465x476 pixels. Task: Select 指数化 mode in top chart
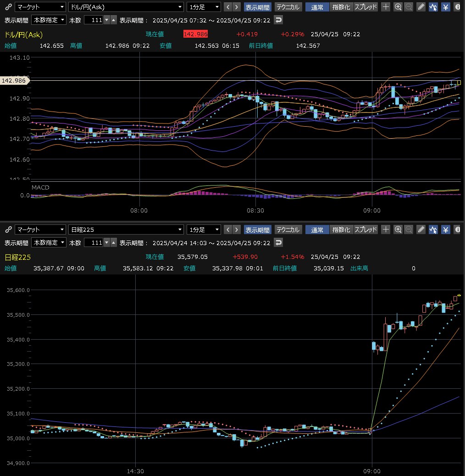[341, 7]
